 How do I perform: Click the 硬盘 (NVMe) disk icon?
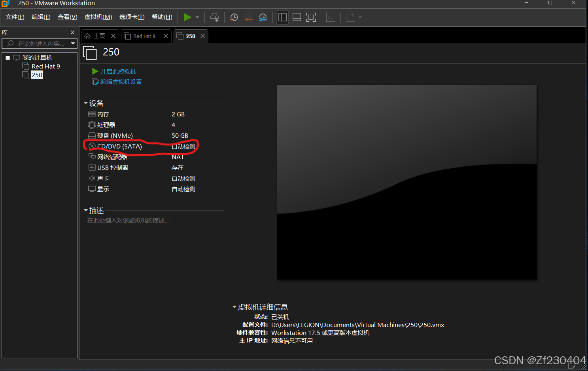[92, 135]
